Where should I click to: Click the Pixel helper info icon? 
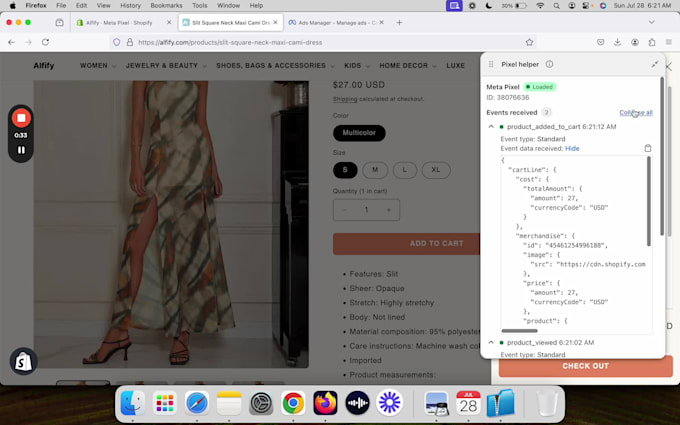pos(549,64)
